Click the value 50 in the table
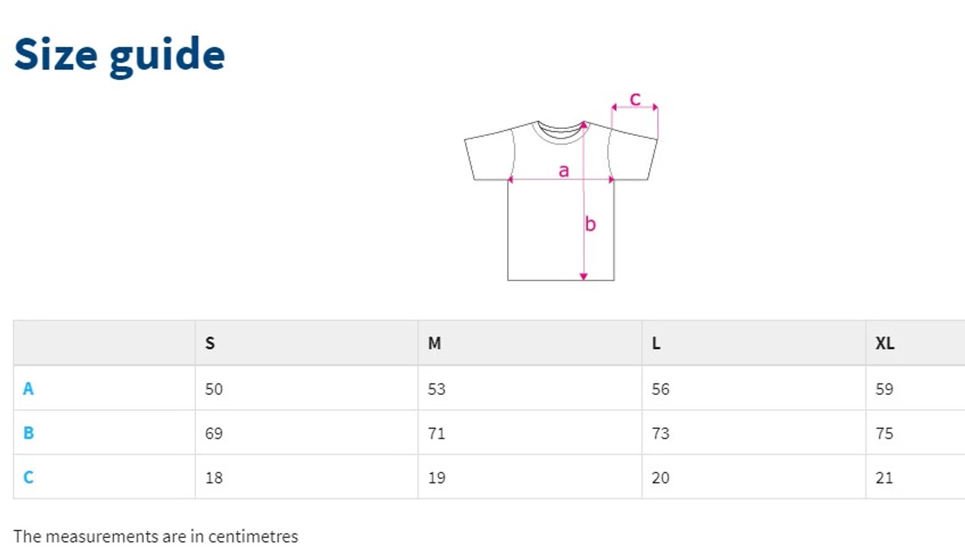This screenshot has width=965, height=560. (x=214, y=389)
